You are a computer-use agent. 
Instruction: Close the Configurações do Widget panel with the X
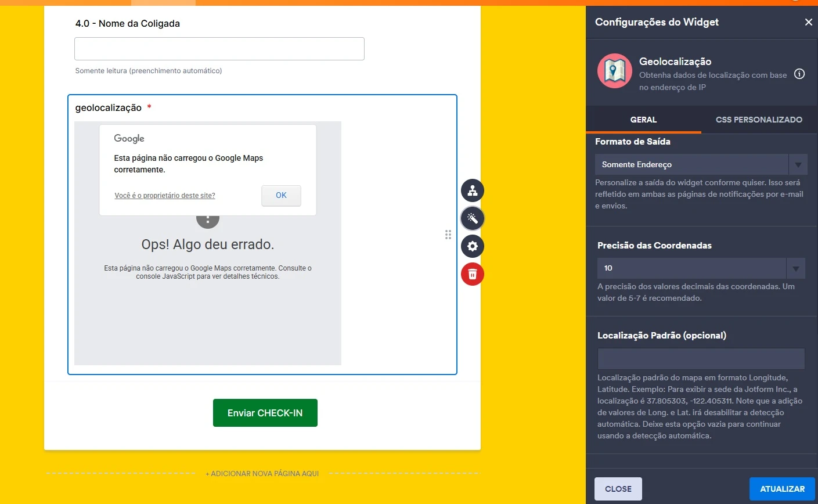point(808,22)
